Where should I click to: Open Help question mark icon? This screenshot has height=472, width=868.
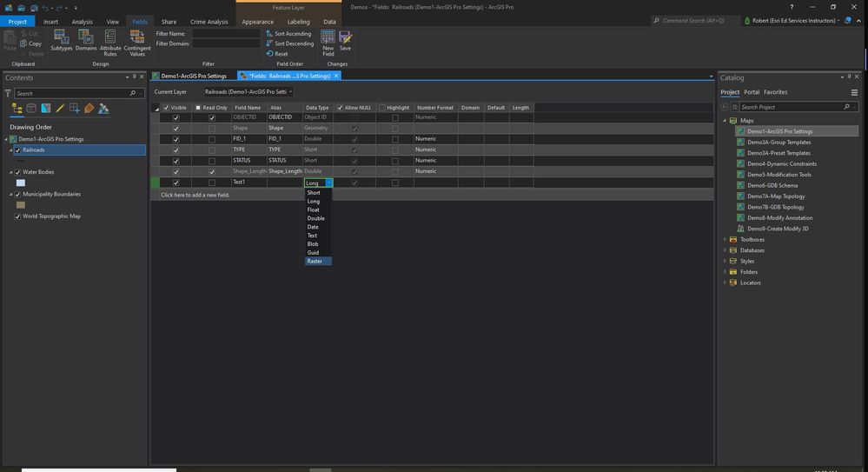pyautogui.click(x=792, y=7)
